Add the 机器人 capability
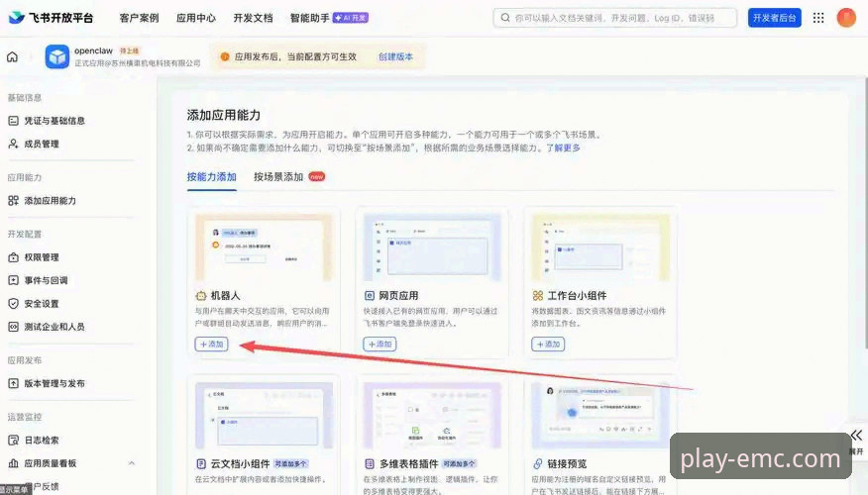 [x=211, y=344]
